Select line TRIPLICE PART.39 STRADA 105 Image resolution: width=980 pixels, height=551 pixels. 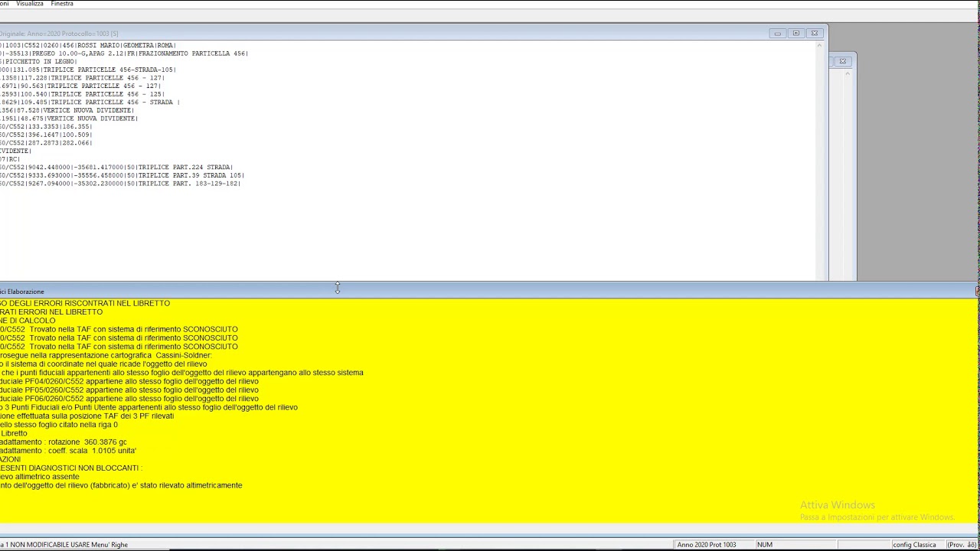(x=122, y=175)
